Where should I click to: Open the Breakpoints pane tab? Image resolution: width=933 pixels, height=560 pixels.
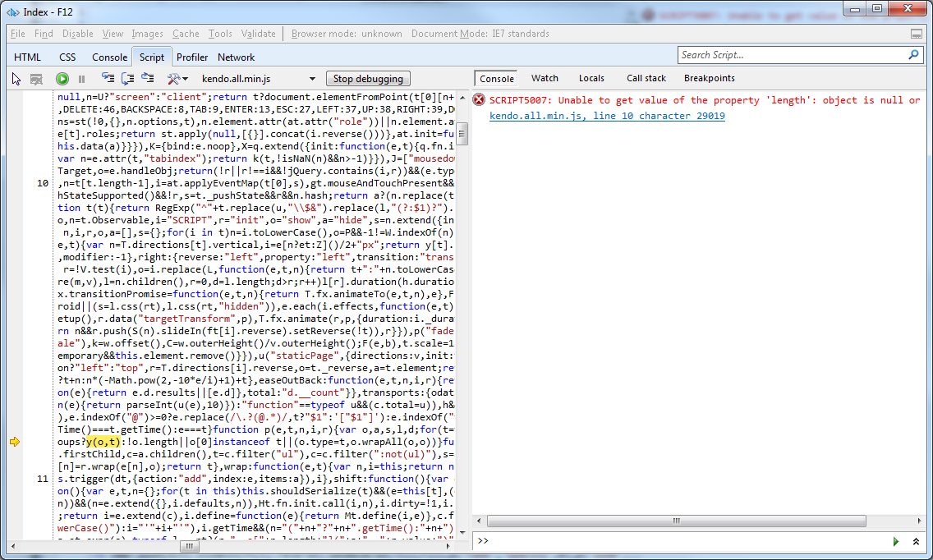click(710, 78)
